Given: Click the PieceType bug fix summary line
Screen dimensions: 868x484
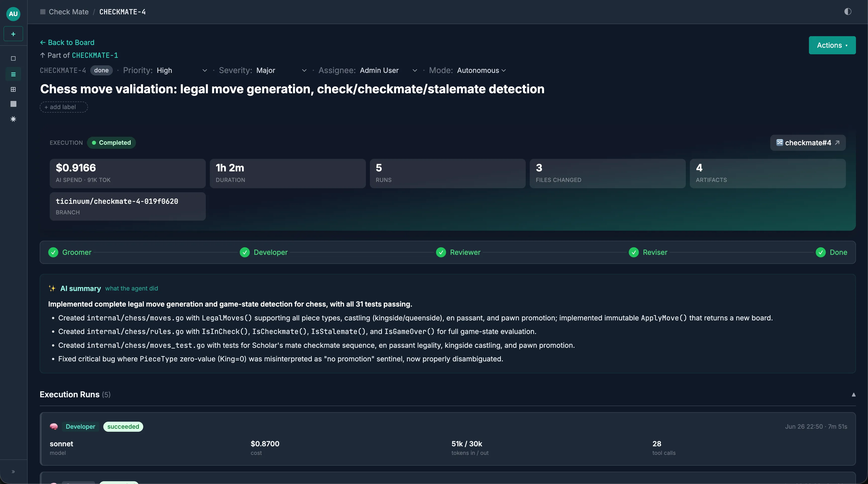Looking at the screenshot, I should click(281, 359).
